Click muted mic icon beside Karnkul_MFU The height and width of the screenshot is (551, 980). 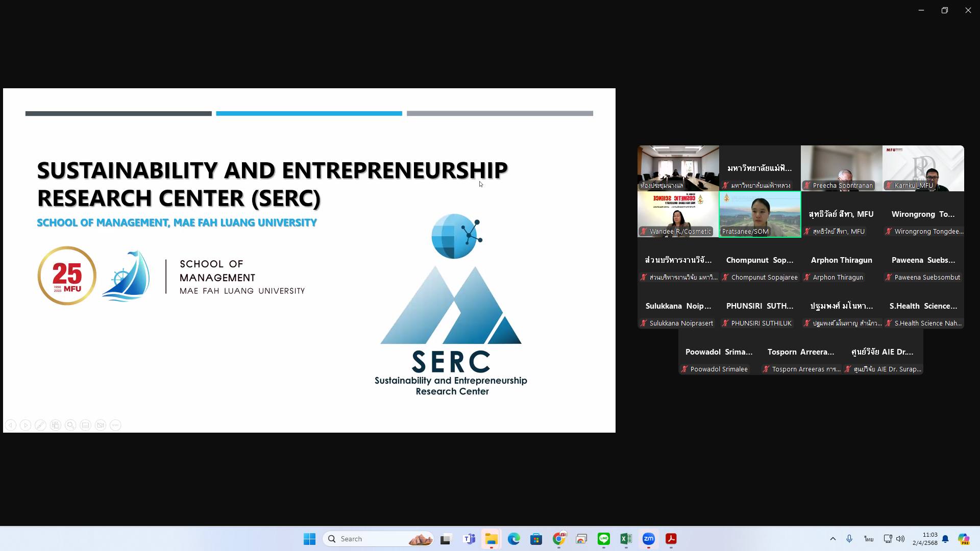click(889, 186)
